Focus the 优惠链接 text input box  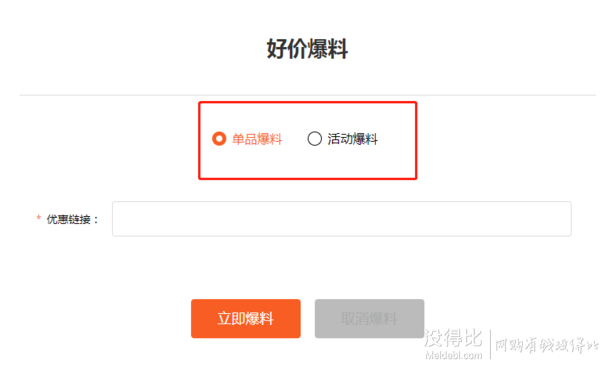(x=342, y=219)
